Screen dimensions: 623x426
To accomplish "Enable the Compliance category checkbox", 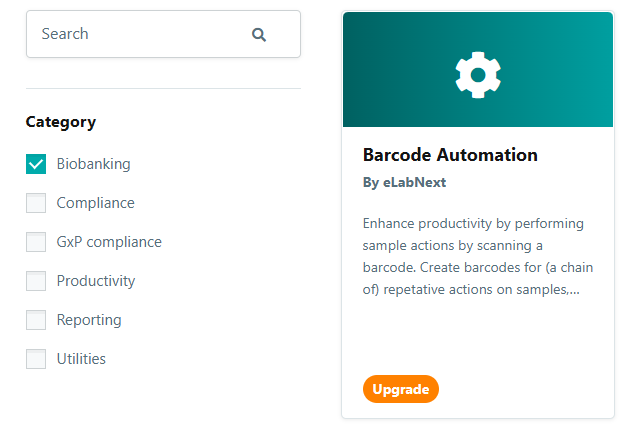I will (36, 203).
